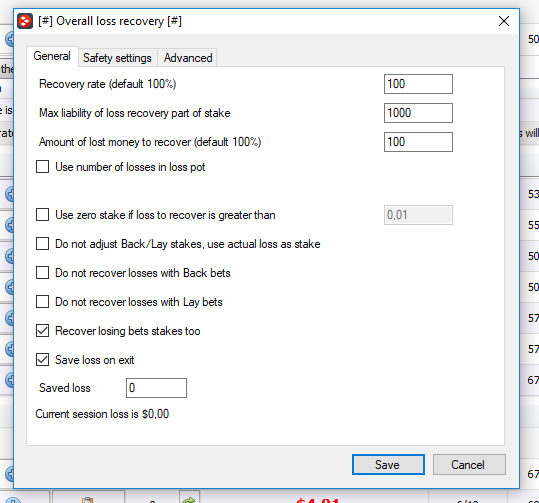
Task: Click the Cancel button
Action: (x=469, y=464)
